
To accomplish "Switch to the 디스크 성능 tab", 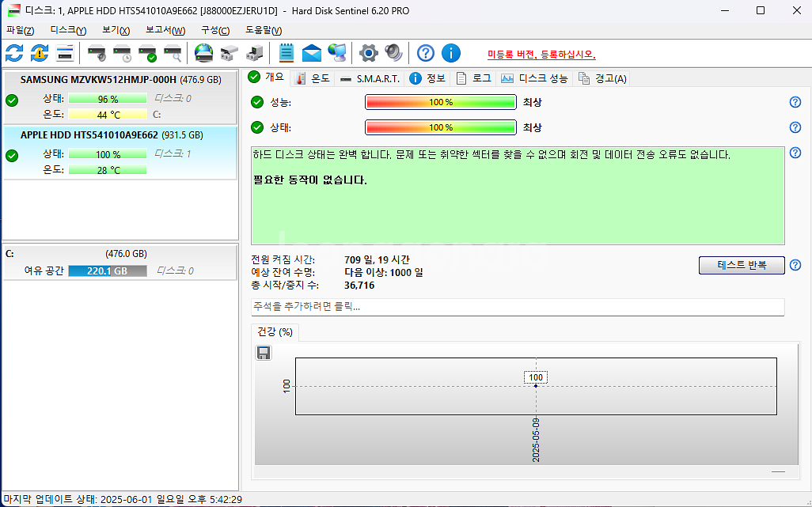I will [534, 78].
